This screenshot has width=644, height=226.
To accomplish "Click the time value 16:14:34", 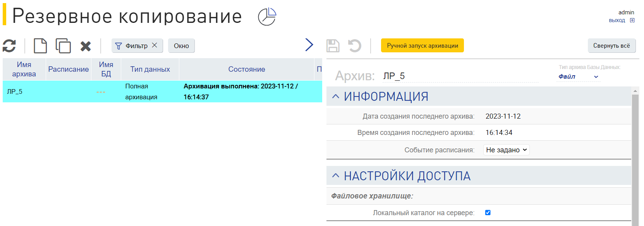I will click(x=499, y=133).
